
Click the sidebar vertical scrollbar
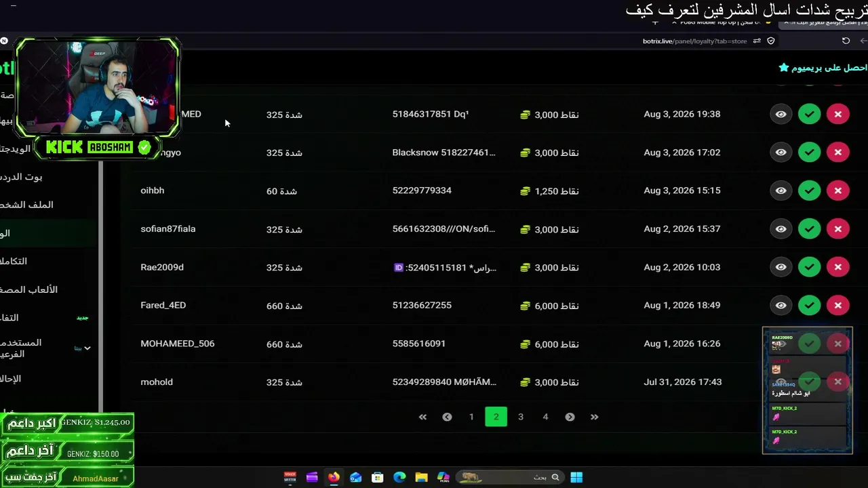point(100,285)
